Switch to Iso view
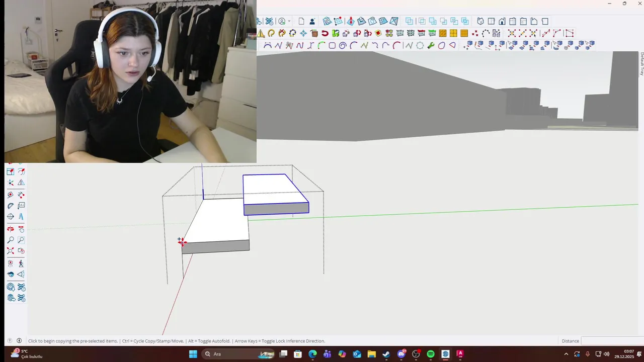Viewport: 644px width, 362px height. click(480, 21)
